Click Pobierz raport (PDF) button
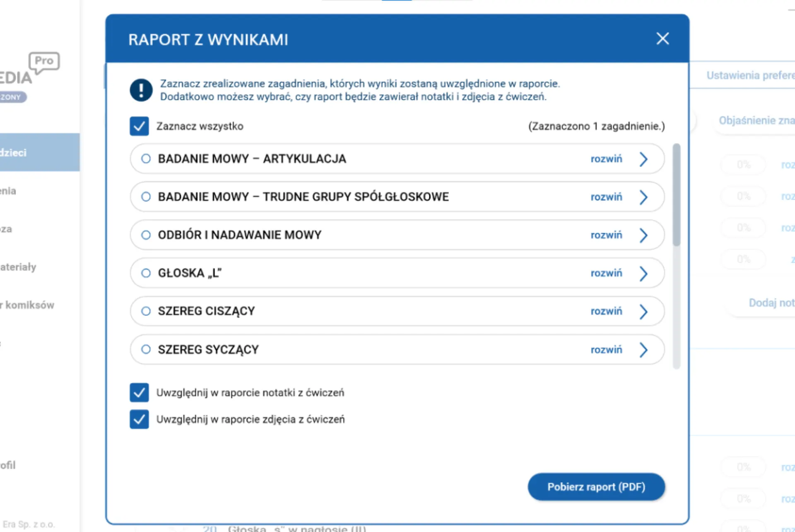Viewport: 795px width, 532px height. pyautogui.click(x=596, y=487)
